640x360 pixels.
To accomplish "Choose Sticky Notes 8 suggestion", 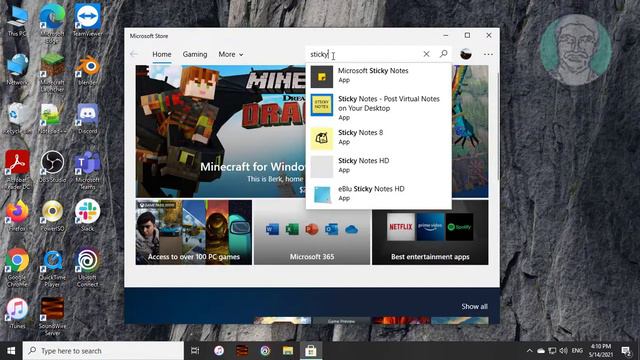I will coord(378,138).
